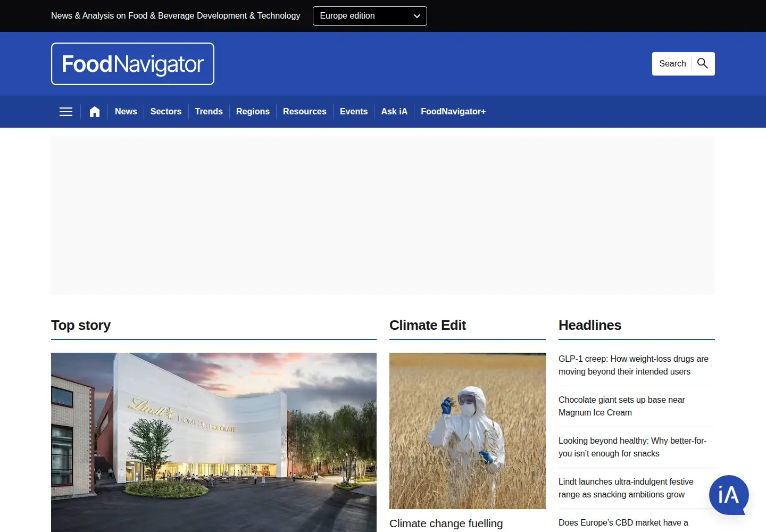Go to the Home icon

tap(95, 112)
